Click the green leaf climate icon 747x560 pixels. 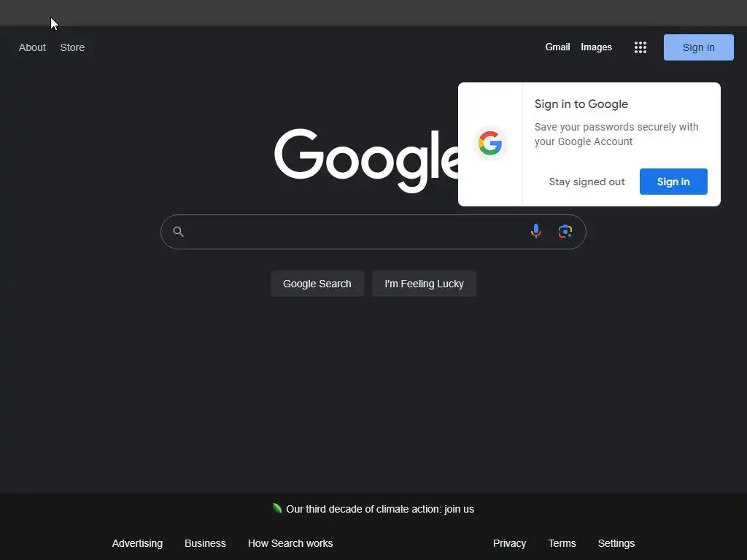coord(276,508)
